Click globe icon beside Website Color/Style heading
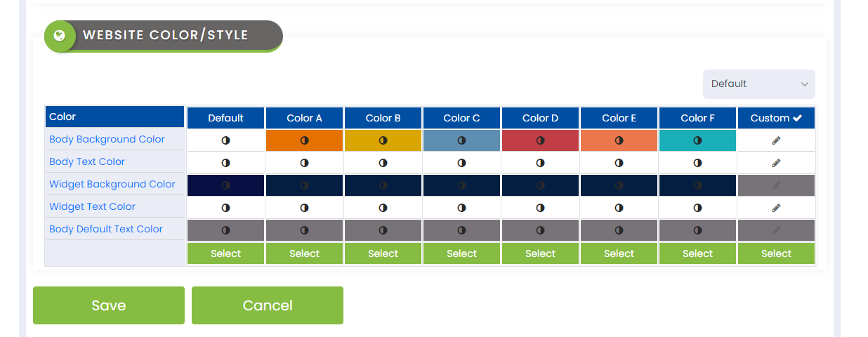Screen dimensions: 868x337 pos(60,36)
